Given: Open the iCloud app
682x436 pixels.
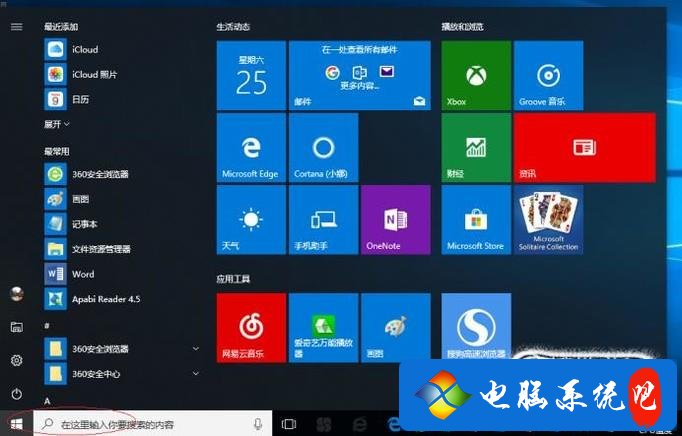Looking at the screenshot, I should [122, 50].
